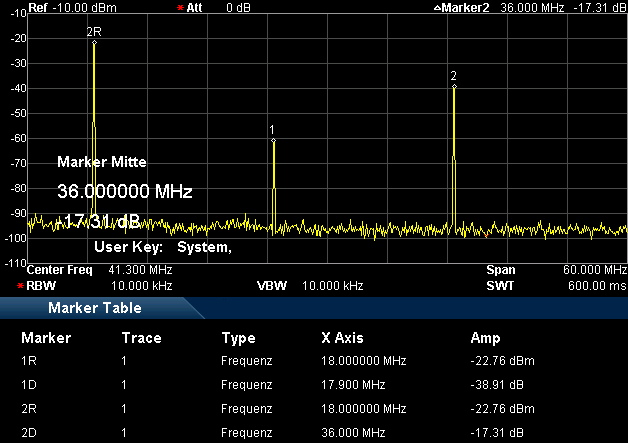Click the red asterisk beside RBW
The image size is (628, 443).
tap(20, 285)
